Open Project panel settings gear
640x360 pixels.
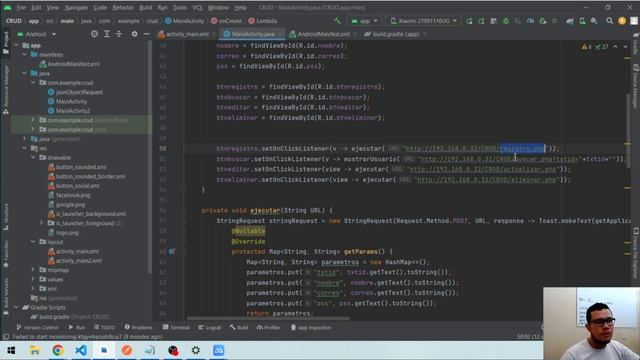click(134, 34)
